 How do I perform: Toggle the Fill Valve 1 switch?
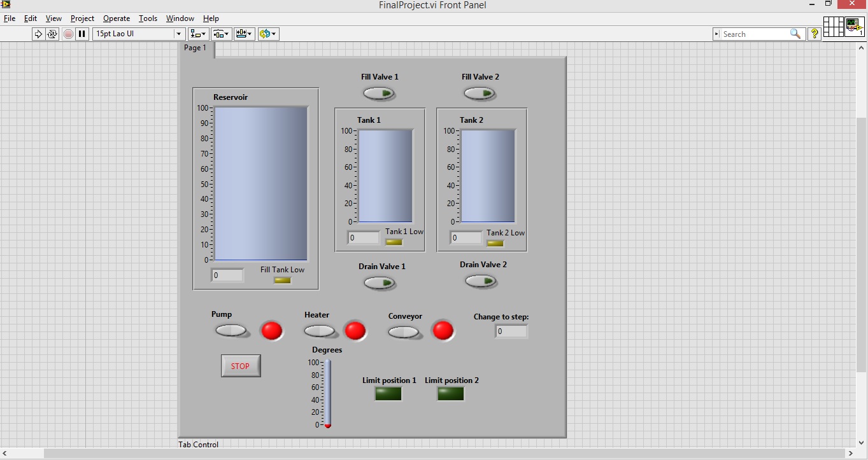(379, 94)
